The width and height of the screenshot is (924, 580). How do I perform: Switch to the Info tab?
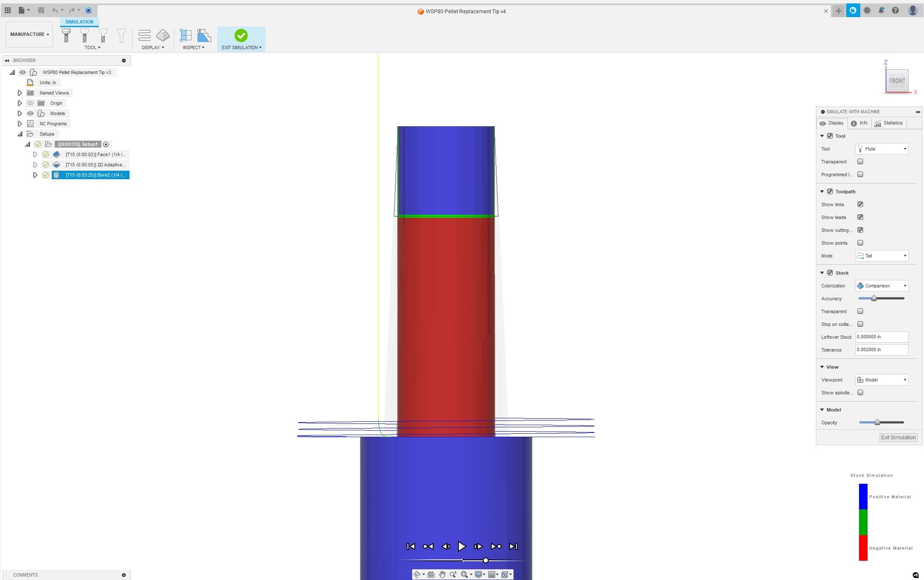click(x=859, y=123)
